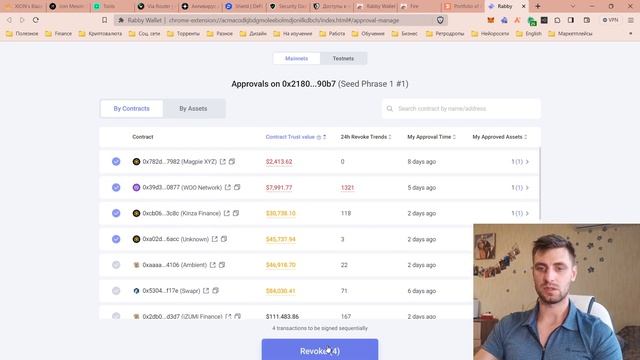
Task: Copy the Swapr contract address
Action: coord(216,291)
